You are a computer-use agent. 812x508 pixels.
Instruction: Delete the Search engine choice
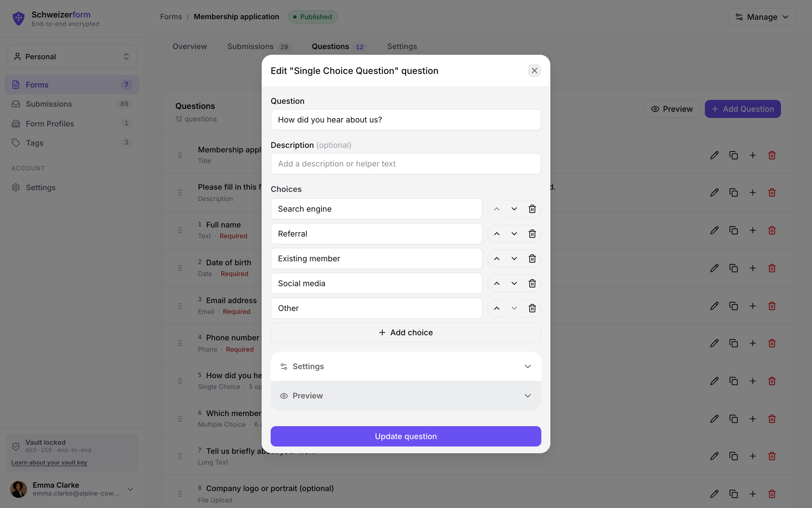point(532,209)
